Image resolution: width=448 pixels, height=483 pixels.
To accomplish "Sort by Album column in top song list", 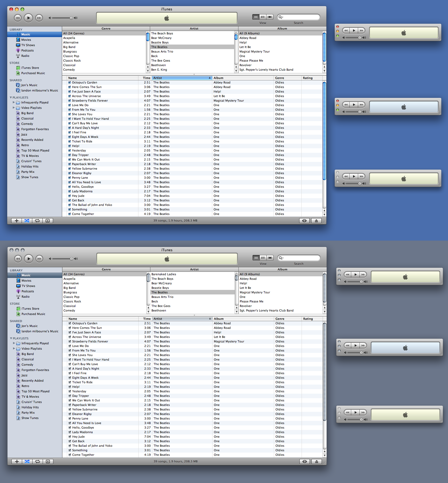I will pos(243,78).
